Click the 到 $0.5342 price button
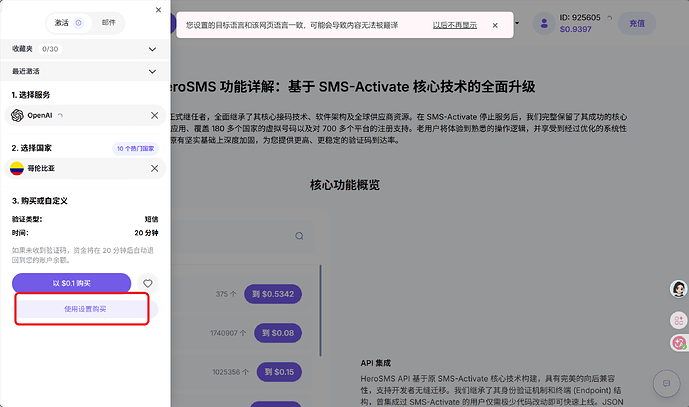Viewport: 689px width, 407px height. point(273,294)
